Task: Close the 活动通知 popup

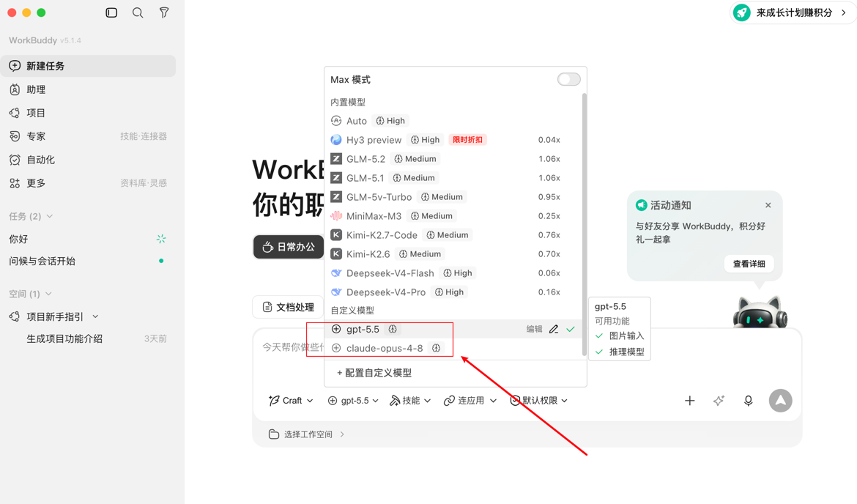Action: pyautogui.click(x=768, y=206)
